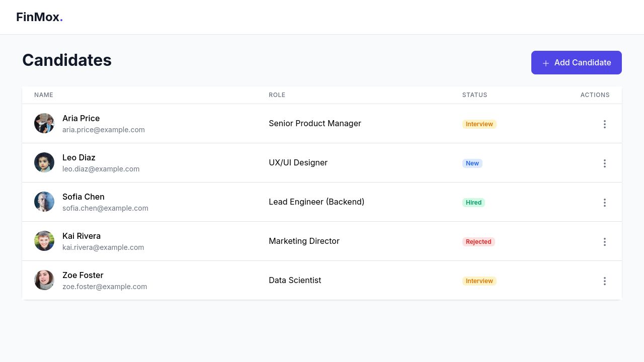644x362 pixels.
Task: Select the Lead Engineer (Backend) role text
Action: click(316, 202)
